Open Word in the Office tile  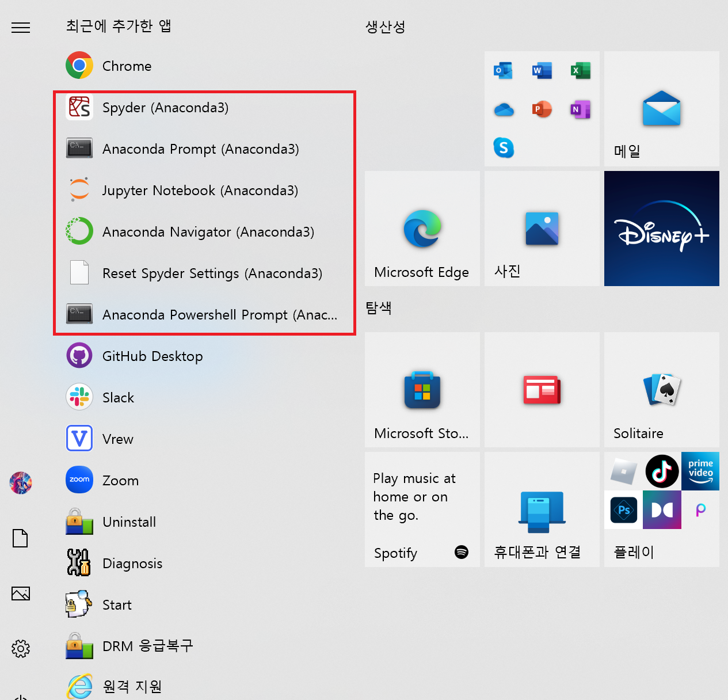pos(542,71)
